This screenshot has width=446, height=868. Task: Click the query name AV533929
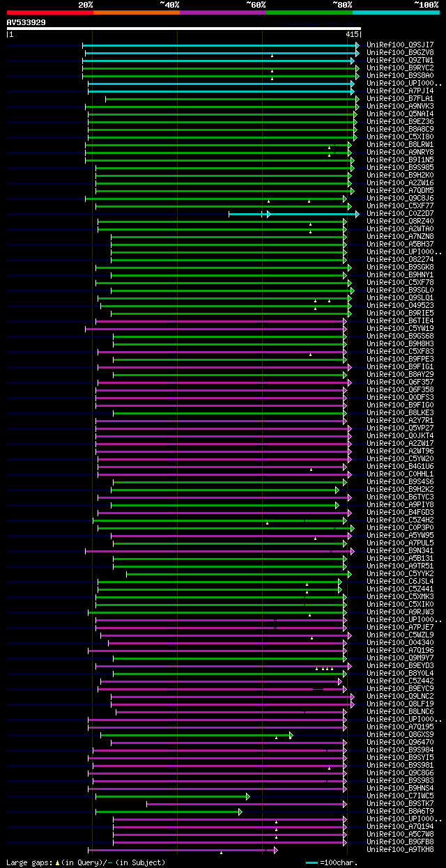pos(26,22)
